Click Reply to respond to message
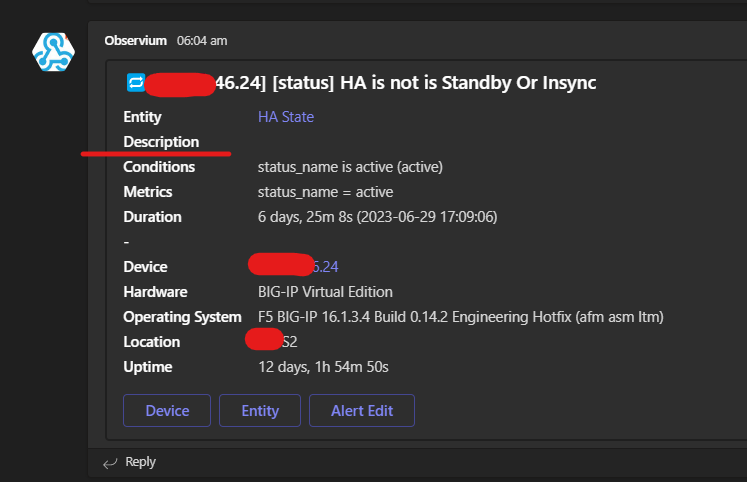The image size is (747, 482). (x=140, y=462)
